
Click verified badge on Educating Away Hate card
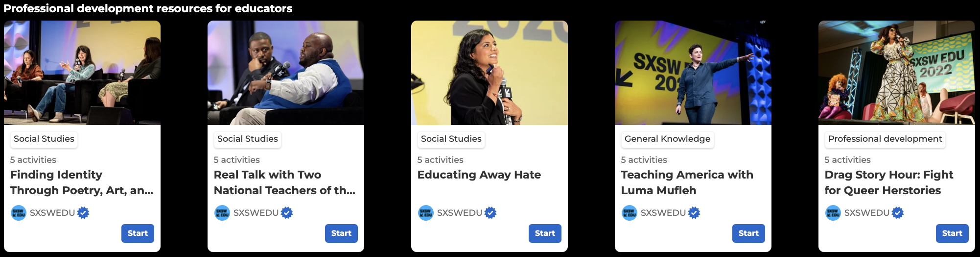pos(490,213)
